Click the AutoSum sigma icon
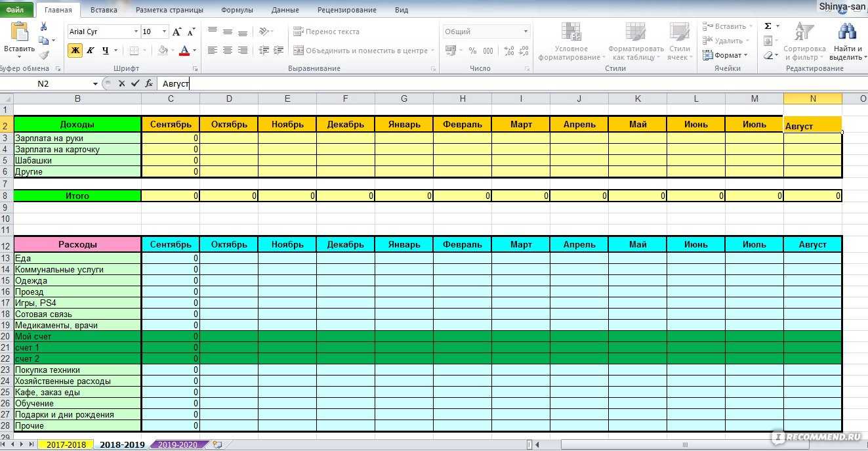Image resolution: width=868 pixels, height=451 pixels. (768, 26)
